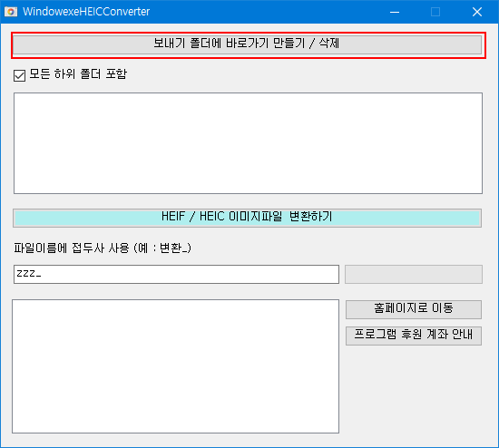The image size is (499, 448).
Task: Click the blank gray button next to prefix field
Action: pyautogui.click(x=414, y=274)
